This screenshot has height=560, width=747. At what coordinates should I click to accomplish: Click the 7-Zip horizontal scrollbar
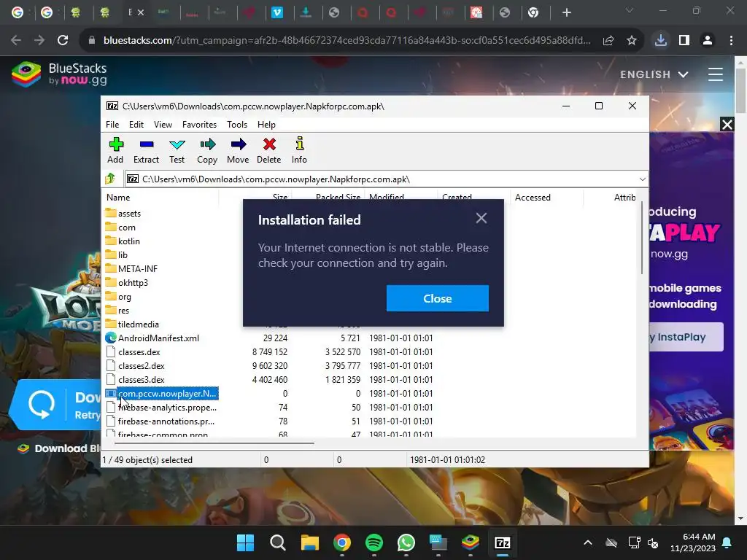[x=214, y=443]
